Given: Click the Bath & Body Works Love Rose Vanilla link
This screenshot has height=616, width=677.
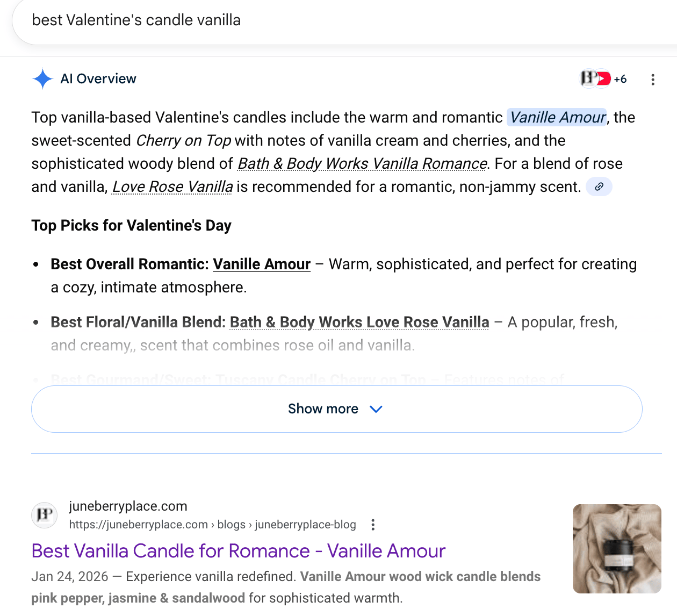Looking at the screenshot, I should [x=359, y=322].
